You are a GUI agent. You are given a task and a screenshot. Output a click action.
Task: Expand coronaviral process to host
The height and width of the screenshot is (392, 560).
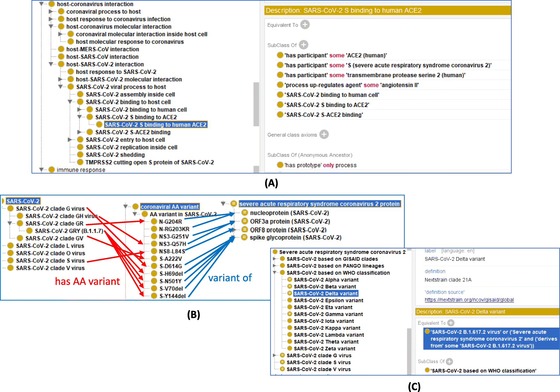click(x=51, y=12)
